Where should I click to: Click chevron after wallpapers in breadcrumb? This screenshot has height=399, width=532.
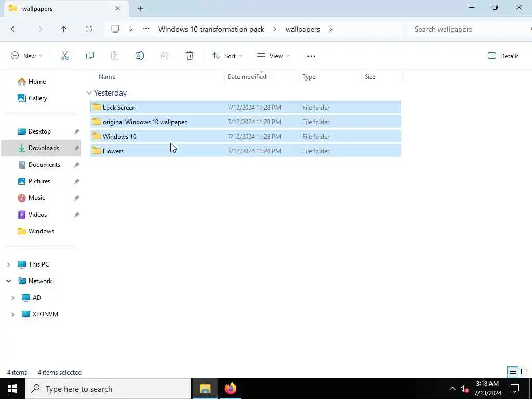[x=331, y=29]
